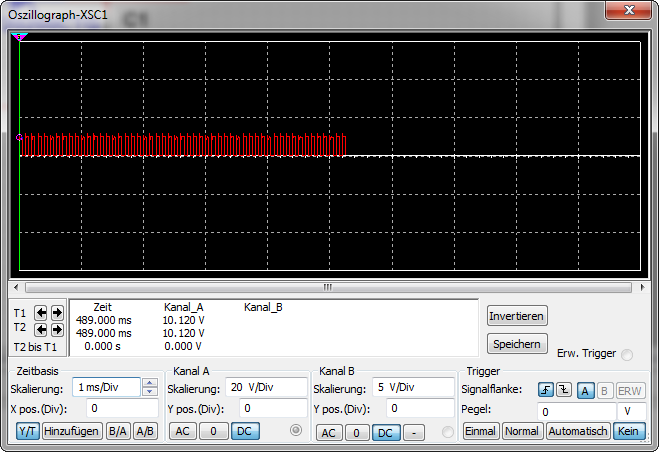Viewport: 659px width, 452px height.
Task: Decrease Zeitbasis scale with down stepper
Action: pos(150,391)
